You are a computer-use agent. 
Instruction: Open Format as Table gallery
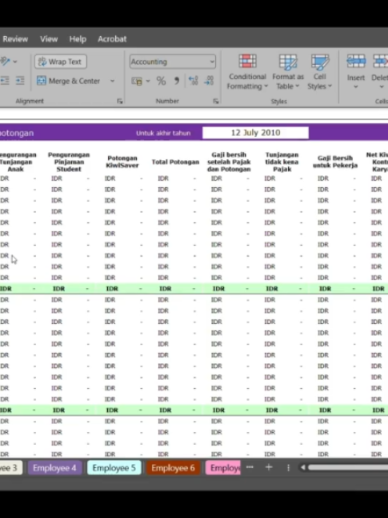point(288,72)
